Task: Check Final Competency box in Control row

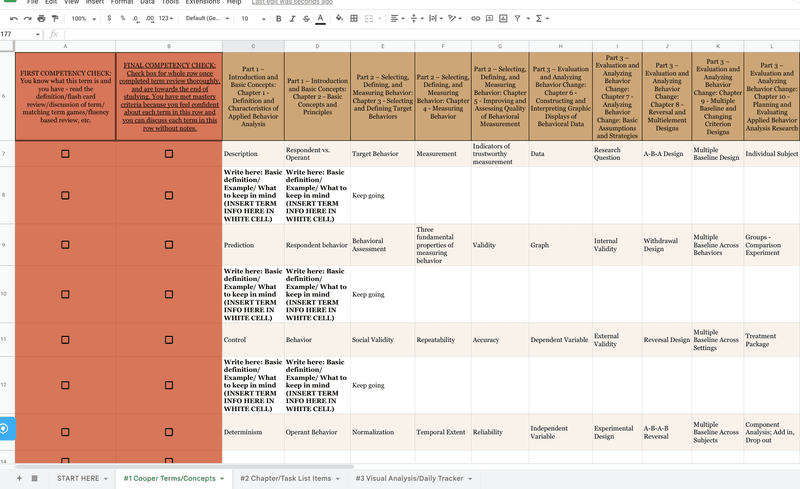Action: [x=169, y=339]
